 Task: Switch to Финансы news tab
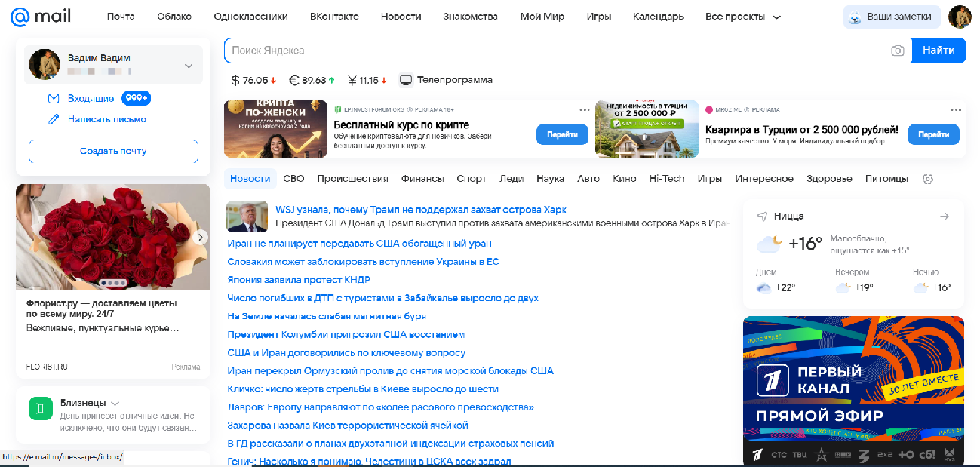422,179
